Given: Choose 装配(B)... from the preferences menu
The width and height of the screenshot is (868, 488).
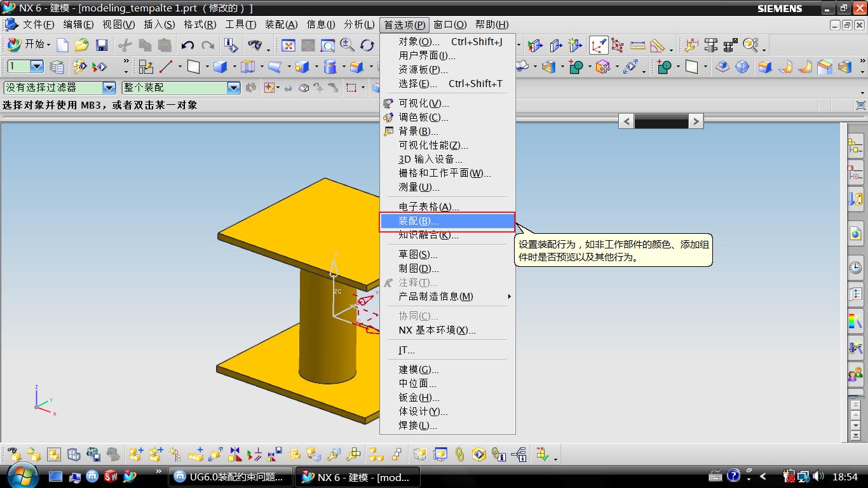Looking at the screenshot, I should (x=447, y=221).
